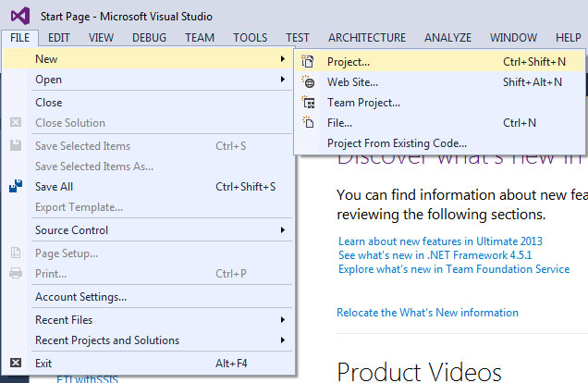
Task: Open the ARCHITECTURE menu
Action: tap(367, 38)
